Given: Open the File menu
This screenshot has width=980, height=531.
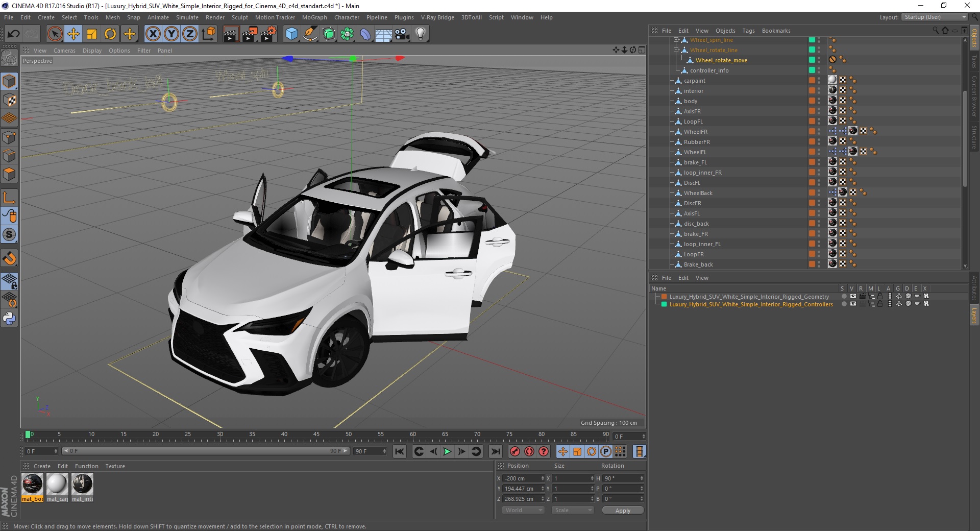Looking at the screenshot, I should click(x=9, y=17).
